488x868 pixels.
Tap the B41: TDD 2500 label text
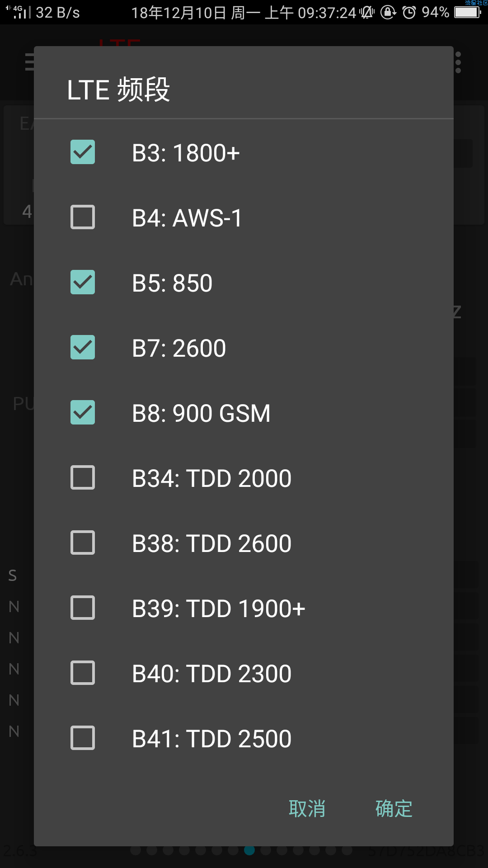pos(211,739)
